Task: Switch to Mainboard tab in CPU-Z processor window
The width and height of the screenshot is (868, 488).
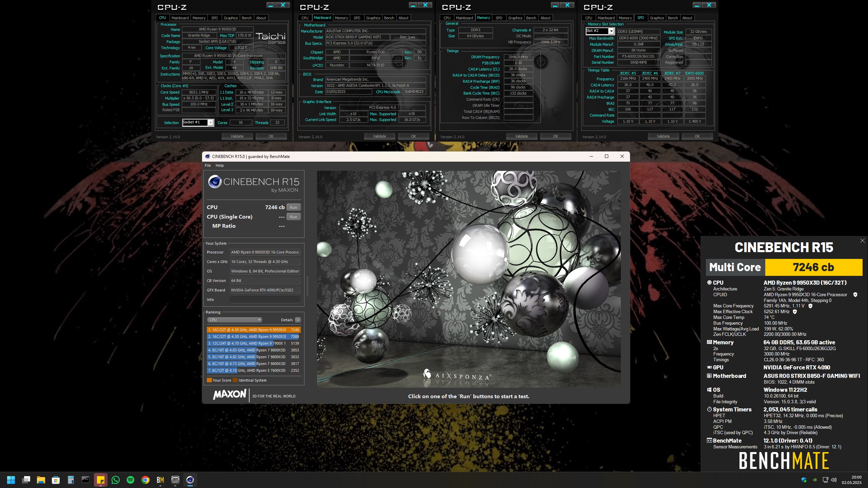Action: 180,18
